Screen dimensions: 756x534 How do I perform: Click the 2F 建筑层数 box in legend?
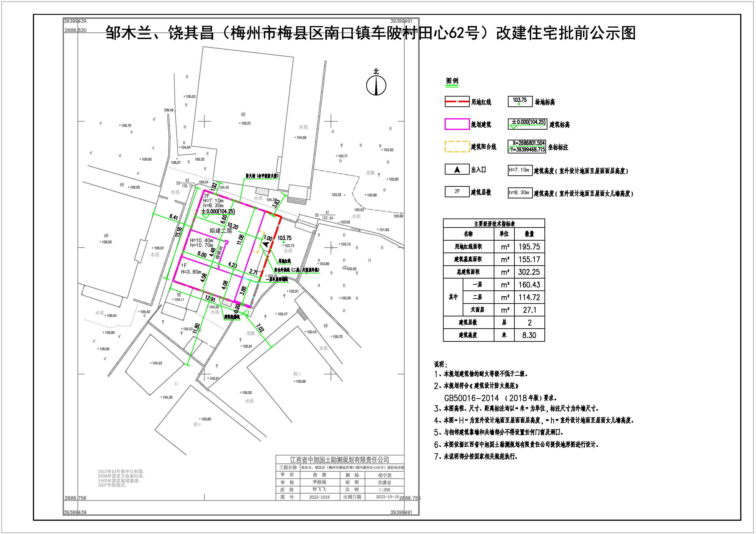tap(457, 192)
